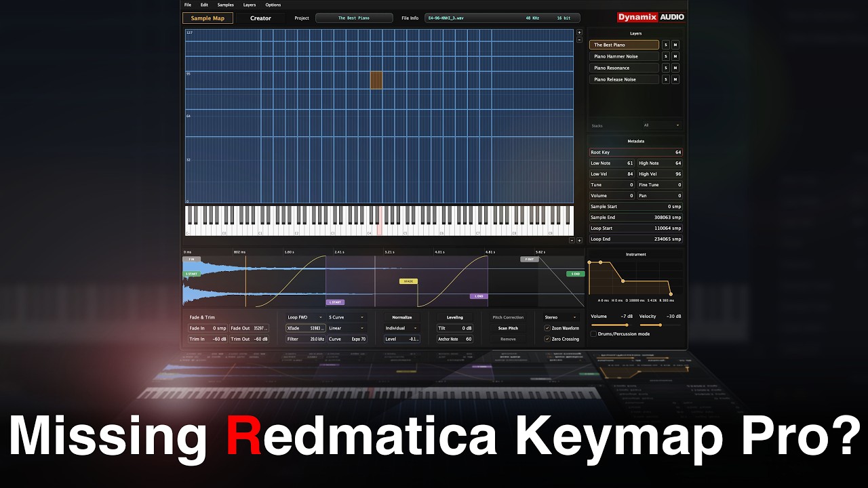Open the Linear dropdown

click(x=347, y=328)
